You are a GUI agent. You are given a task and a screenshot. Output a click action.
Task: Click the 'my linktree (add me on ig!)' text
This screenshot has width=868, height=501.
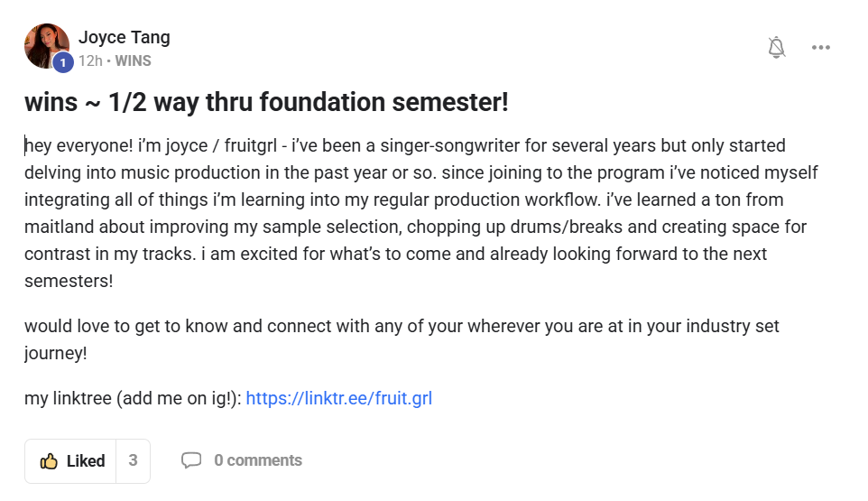click(133, 398)
